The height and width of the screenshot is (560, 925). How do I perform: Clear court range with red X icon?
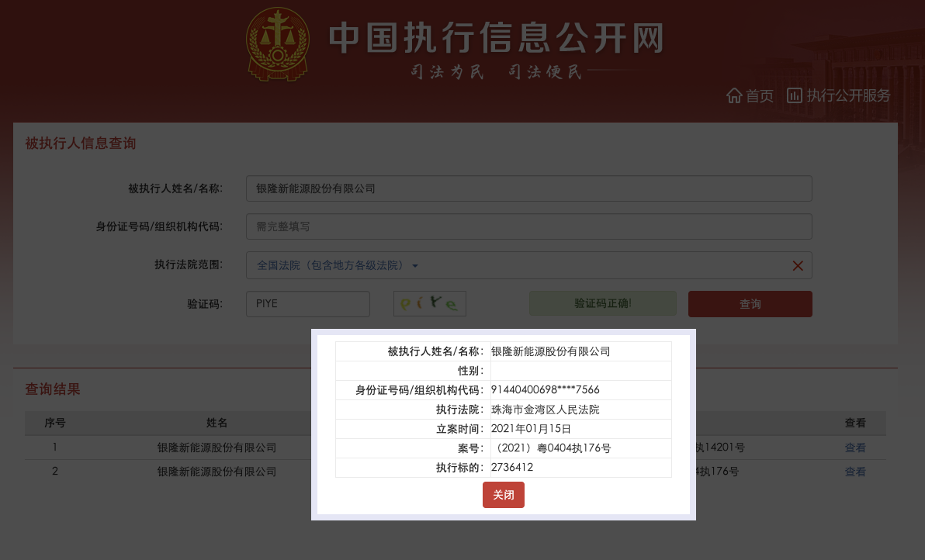tap(798, 266)
